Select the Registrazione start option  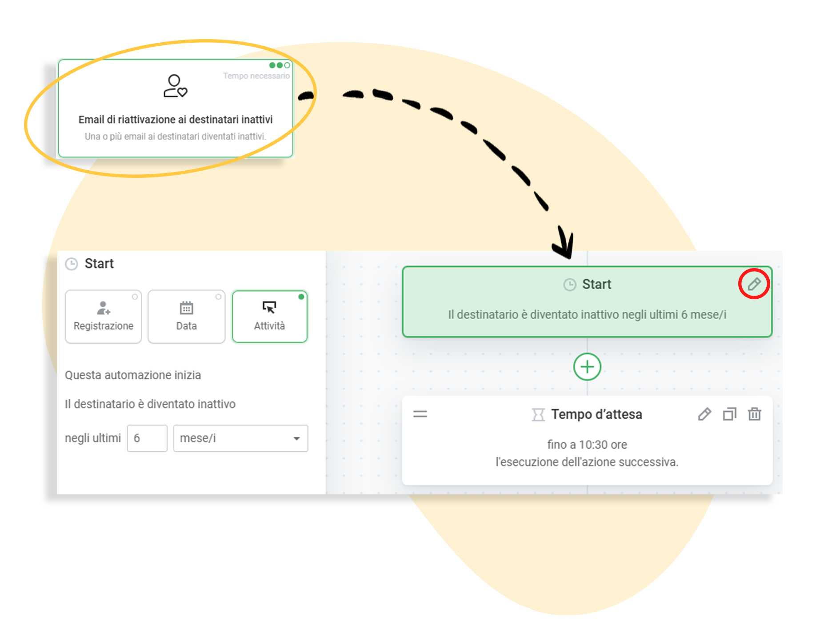click(103, 317)
